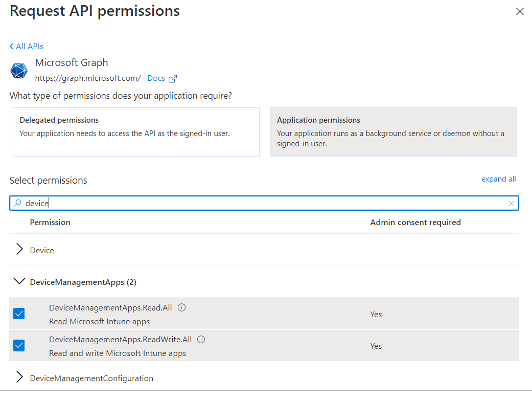Expand the Device permission group

(20, 250)
